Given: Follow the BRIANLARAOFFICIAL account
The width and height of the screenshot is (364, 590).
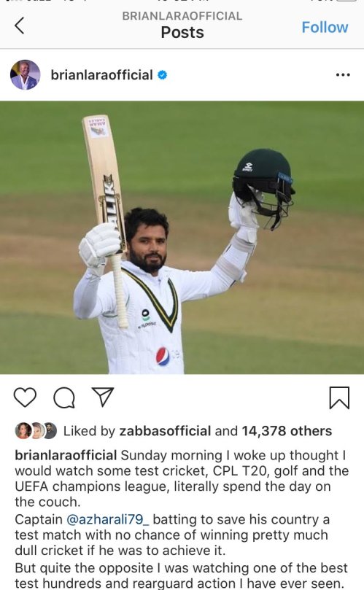Looking at the screenshot, I should [x=325, y=27].
